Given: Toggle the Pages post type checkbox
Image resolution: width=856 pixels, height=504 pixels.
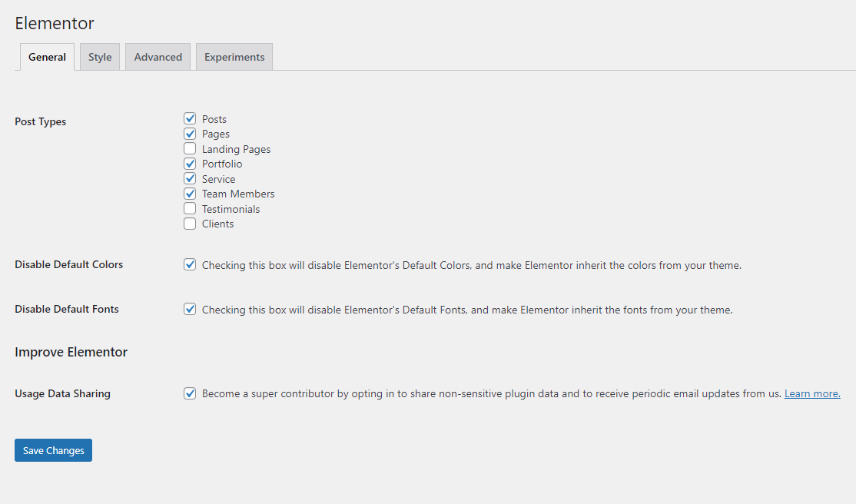Looking at the screenshot, I should tap(190, 134).
